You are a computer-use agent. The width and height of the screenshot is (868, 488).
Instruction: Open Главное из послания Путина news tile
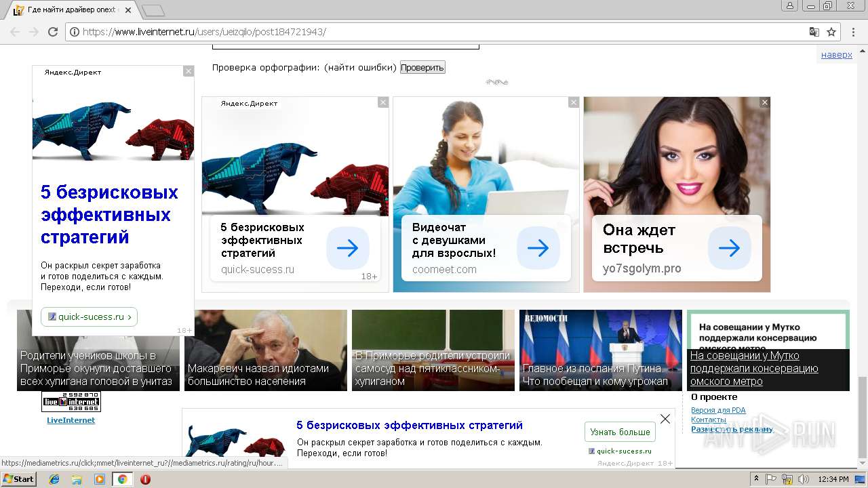point(601,350)
